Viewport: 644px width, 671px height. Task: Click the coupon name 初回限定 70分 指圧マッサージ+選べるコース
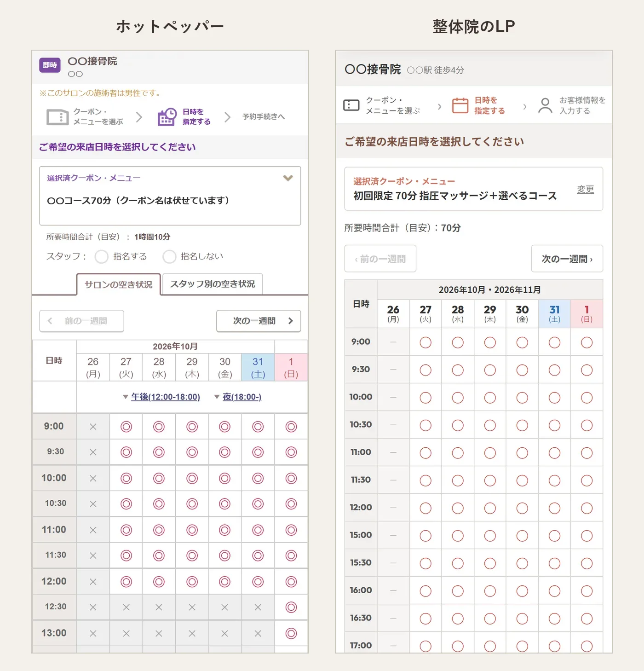(x=455, y=196)
